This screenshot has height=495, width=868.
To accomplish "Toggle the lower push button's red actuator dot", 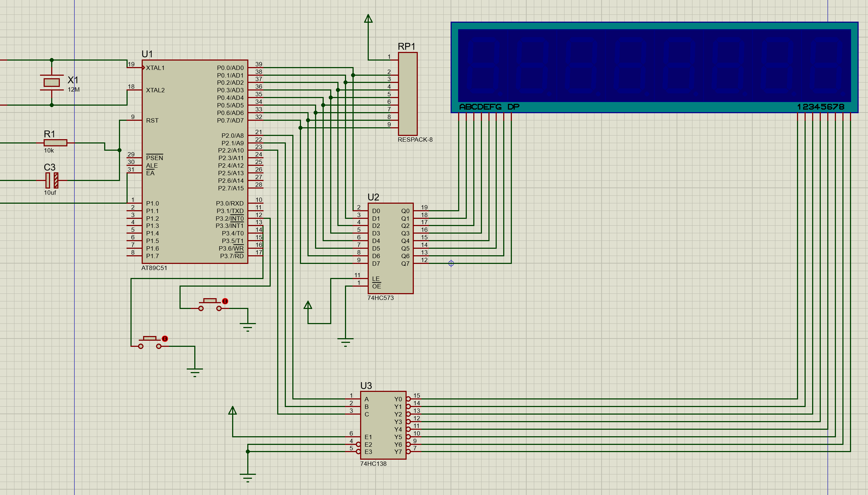I will pos(165,339).
